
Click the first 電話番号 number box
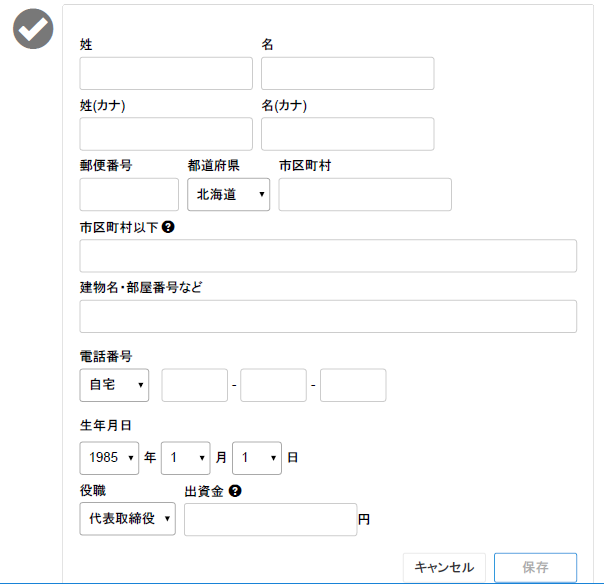point(195,385)
